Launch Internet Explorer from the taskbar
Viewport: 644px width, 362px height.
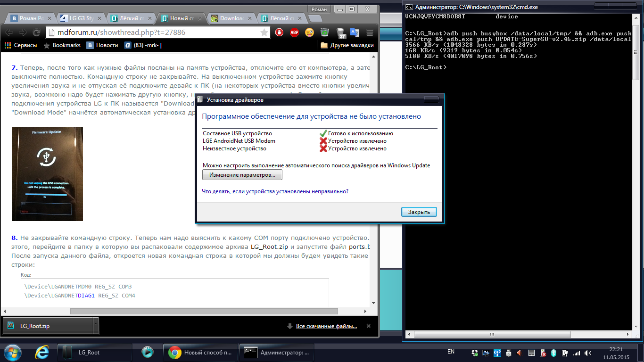42,352
